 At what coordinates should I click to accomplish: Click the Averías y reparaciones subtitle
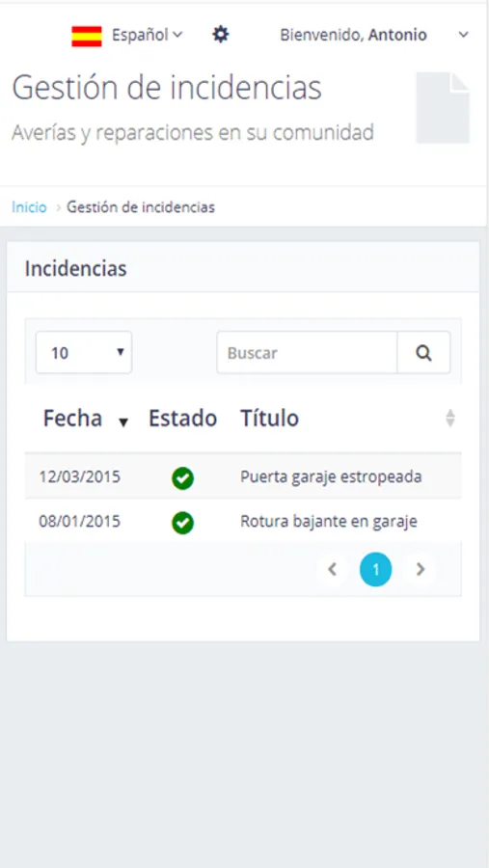click(x=193, y=133)
